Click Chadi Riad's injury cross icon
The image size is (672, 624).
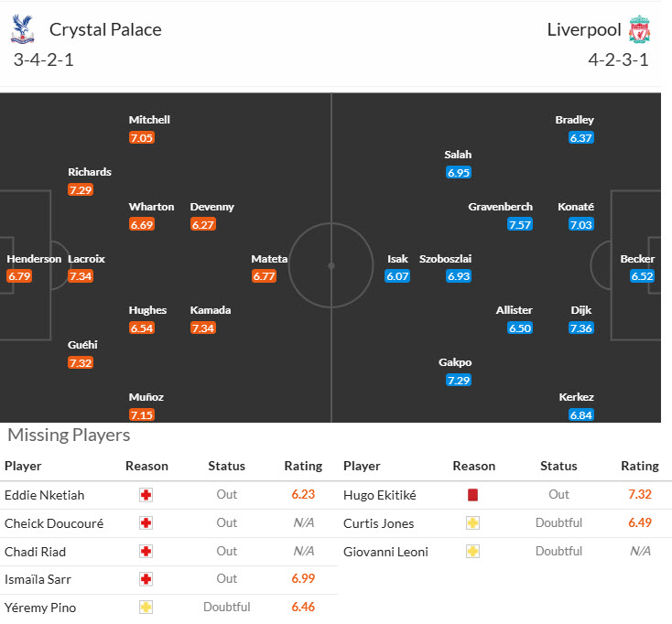click(x=146, y=552)
